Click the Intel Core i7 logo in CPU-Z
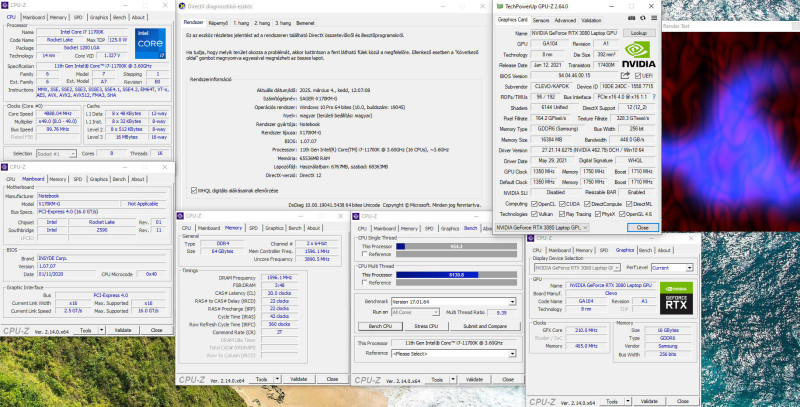 (151, 44)
